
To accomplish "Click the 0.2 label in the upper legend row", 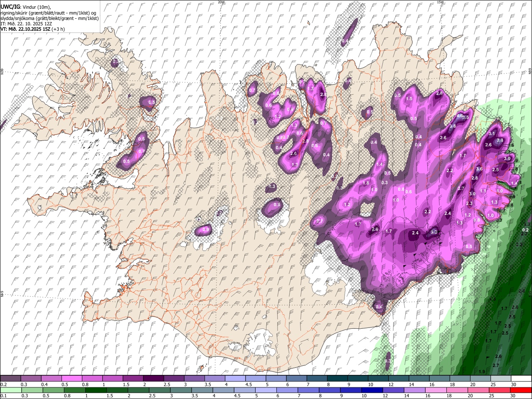I will pyautogui.click(x=3, y=384).
